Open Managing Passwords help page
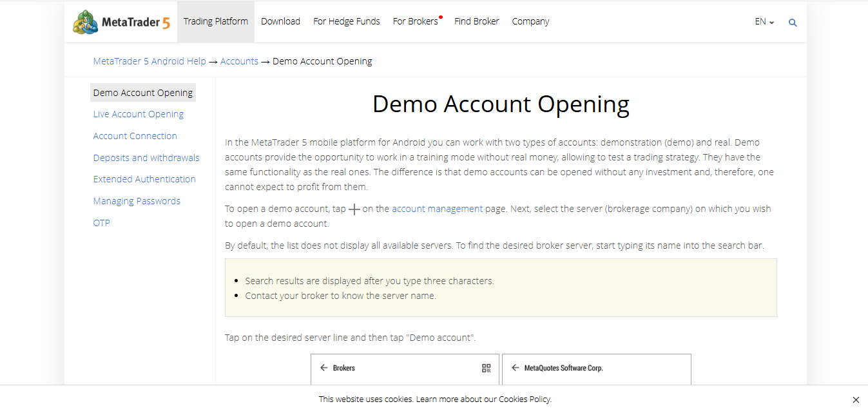Image resolution: width=868 pixels, height=413 pixels. (x=137, y=201)
